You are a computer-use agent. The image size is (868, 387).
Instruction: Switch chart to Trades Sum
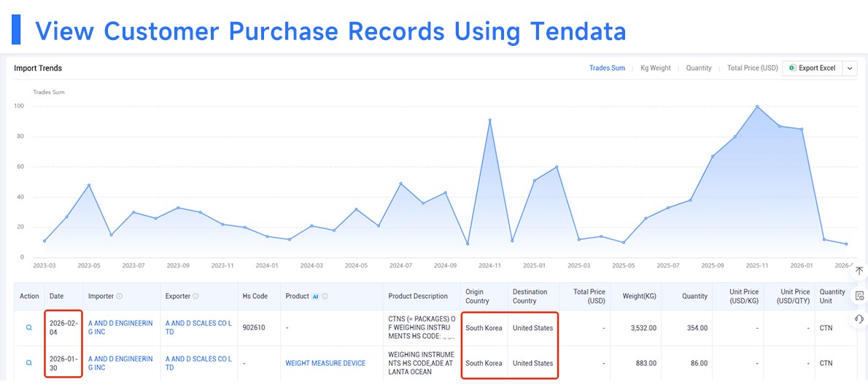(607, 68)
